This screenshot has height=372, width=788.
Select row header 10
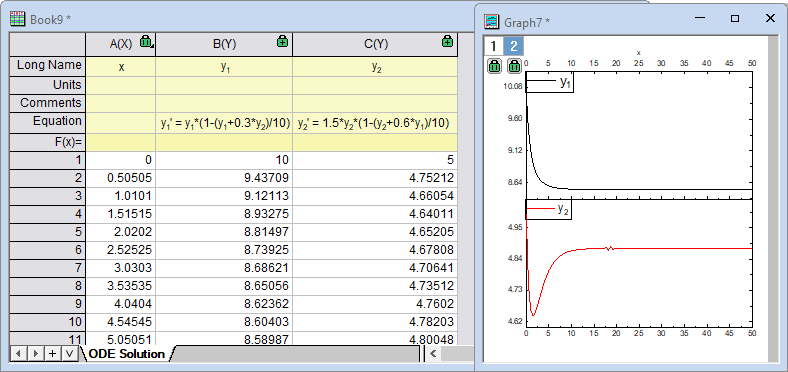(x=48, y=321)
